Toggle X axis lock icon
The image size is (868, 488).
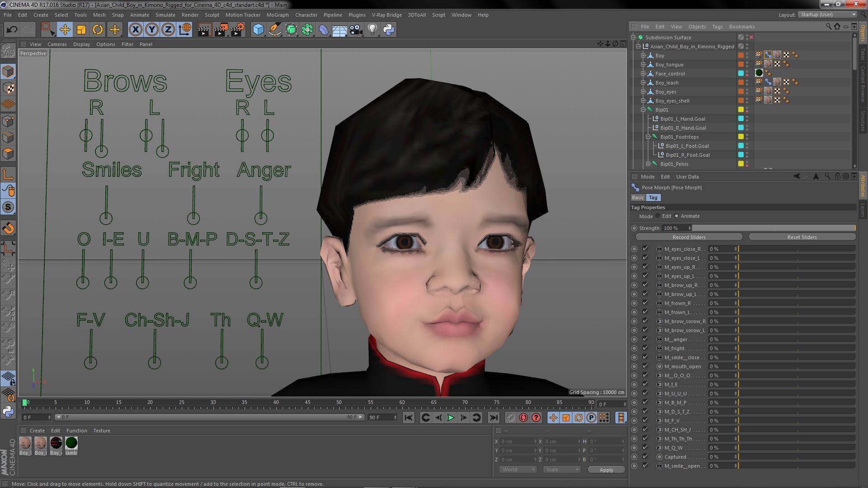(x=135, y=30)
